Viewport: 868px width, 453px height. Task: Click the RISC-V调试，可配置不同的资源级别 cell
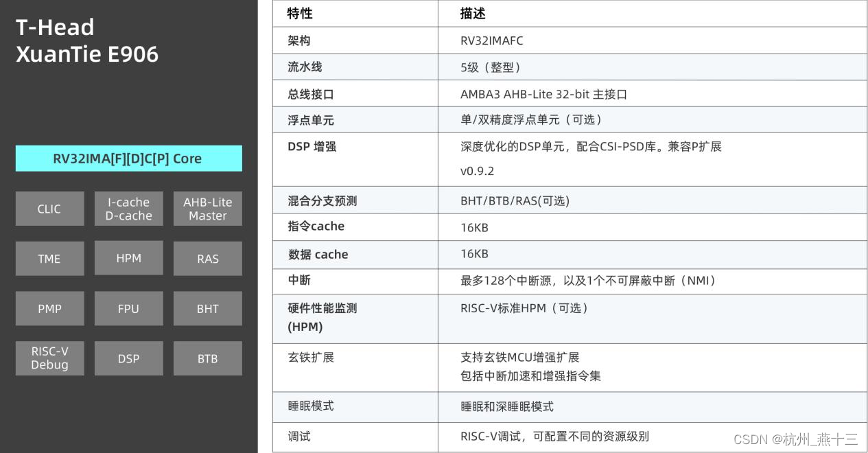554,436
